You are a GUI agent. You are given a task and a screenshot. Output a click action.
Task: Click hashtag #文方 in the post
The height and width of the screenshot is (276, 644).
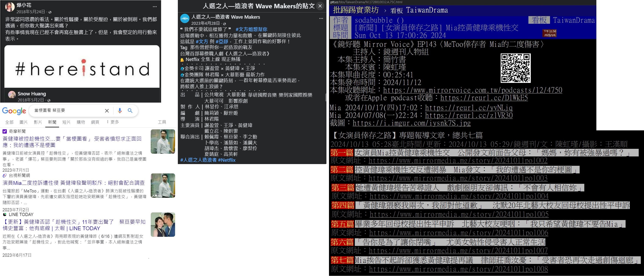(x=202, y=41)
